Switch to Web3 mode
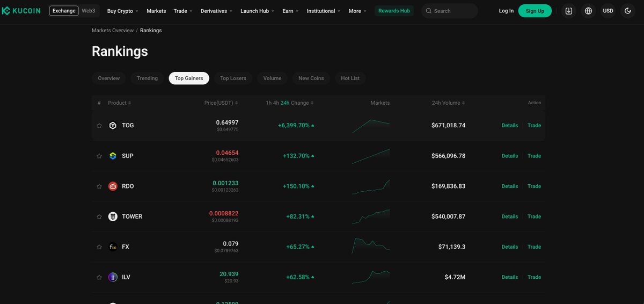644x304 pixels. pos(89,11)
